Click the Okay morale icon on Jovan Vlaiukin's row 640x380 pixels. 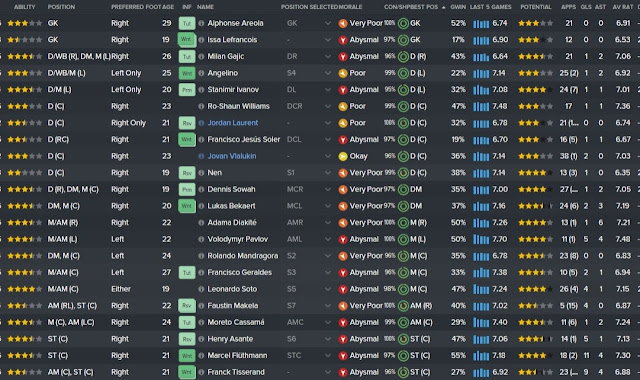[343, 156]
